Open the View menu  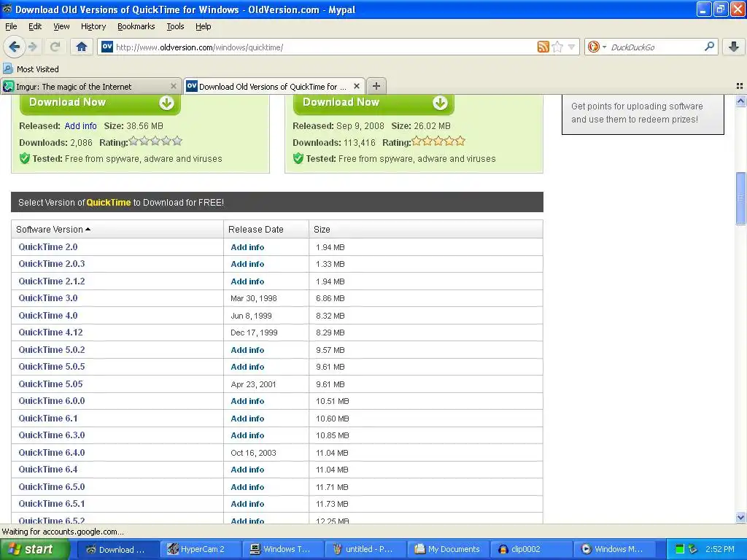click(61, 26)
